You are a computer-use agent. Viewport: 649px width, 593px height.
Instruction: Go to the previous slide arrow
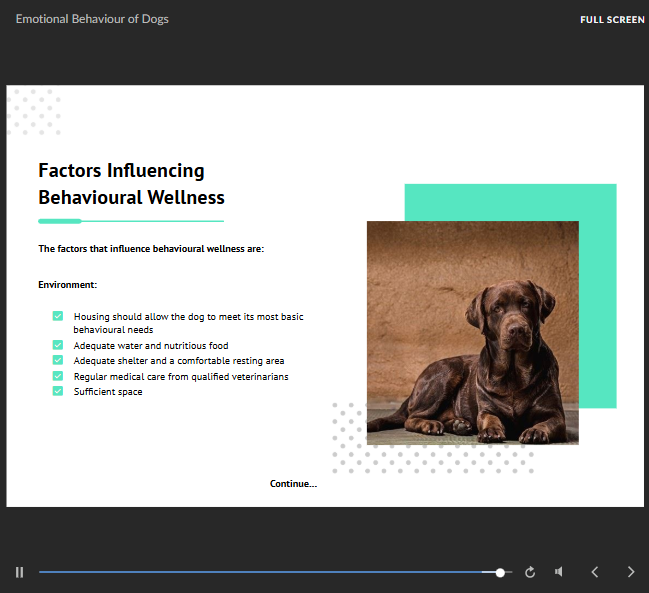pyautogui.click(x=595, y=572)
